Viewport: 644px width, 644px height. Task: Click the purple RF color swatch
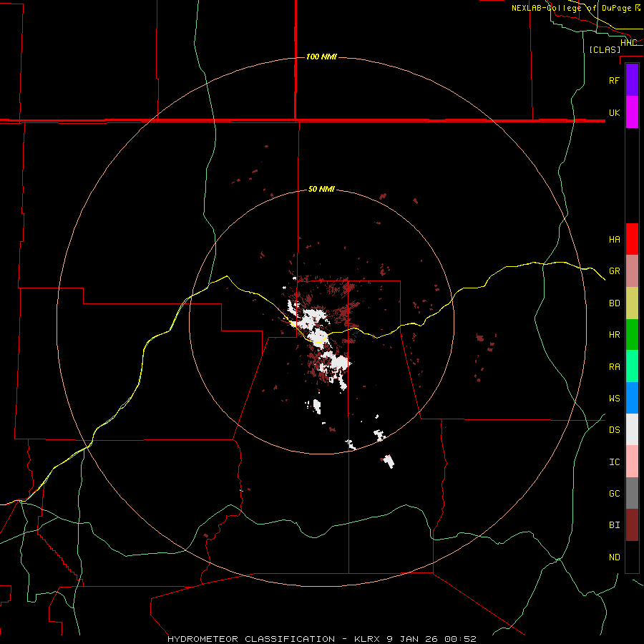tap(632, 80)
